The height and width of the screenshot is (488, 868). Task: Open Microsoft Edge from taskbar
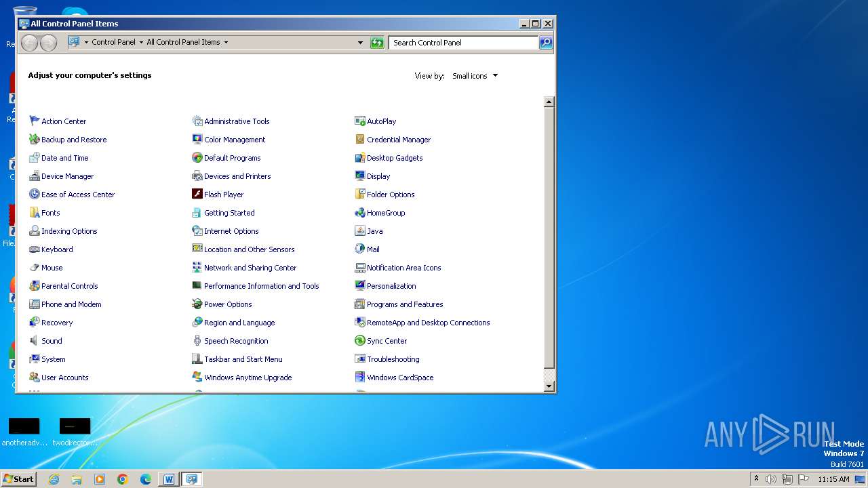tap(146, 479)
